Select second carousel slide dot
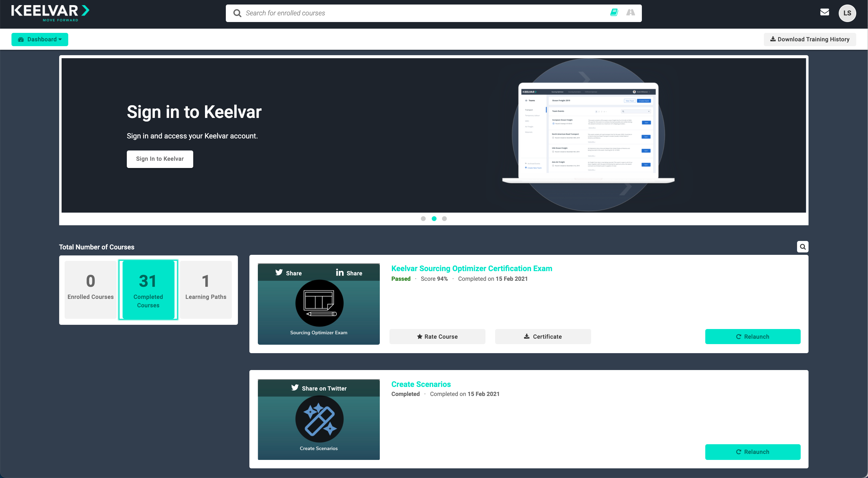Viewport: 868px width, 478px height. tap(434, 219)
